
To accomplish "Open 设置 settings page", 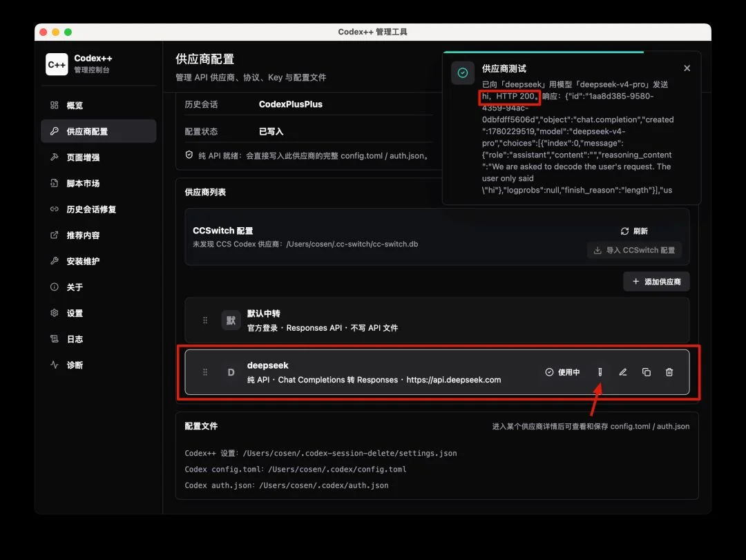I will coord(99,313).
